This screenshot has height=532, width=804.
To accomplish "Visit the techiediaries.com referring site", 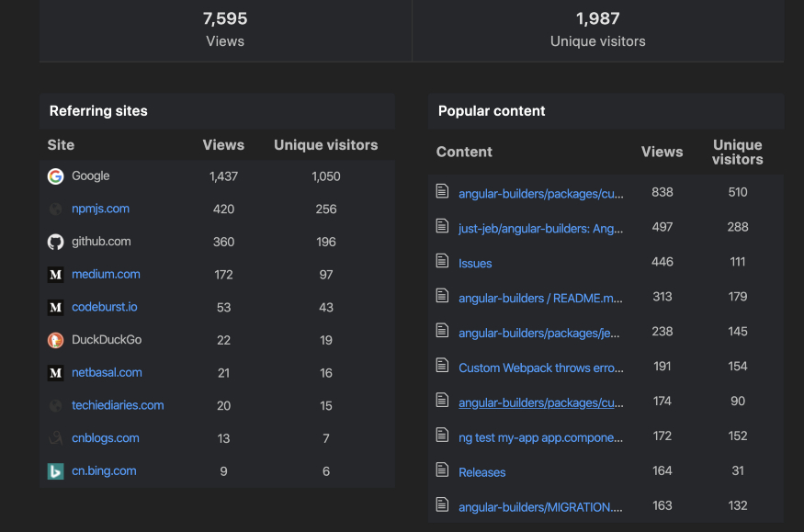I will 118,405.
